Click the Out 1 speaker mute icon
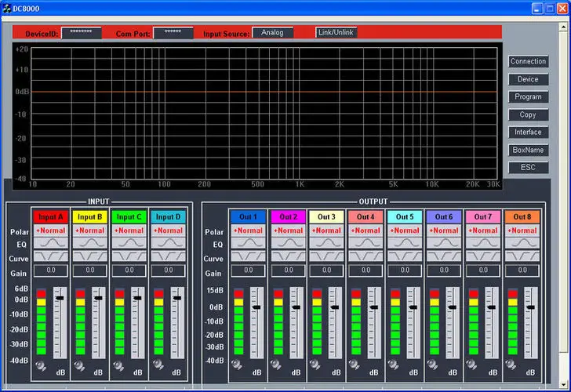The image size is (571, 392). [237, 365]
